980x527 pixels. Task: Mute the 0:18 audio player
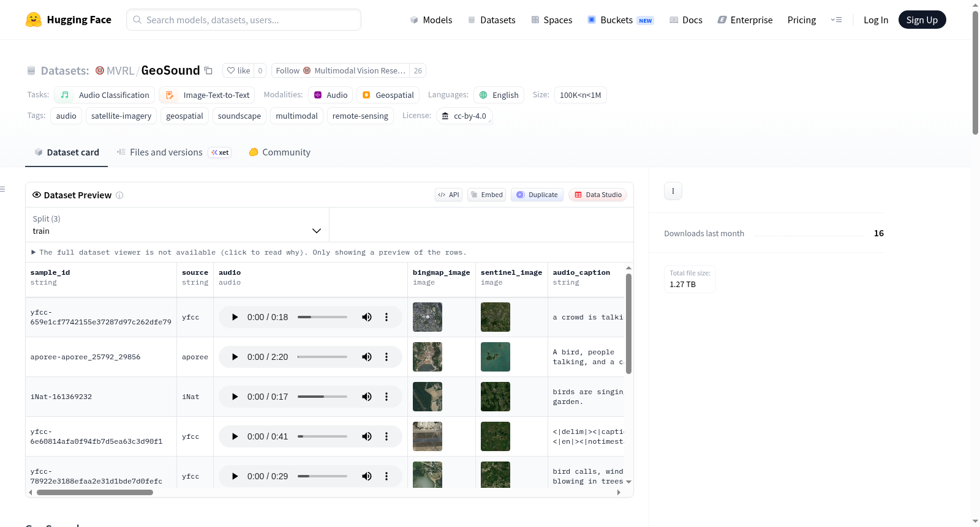coord(367,317)
